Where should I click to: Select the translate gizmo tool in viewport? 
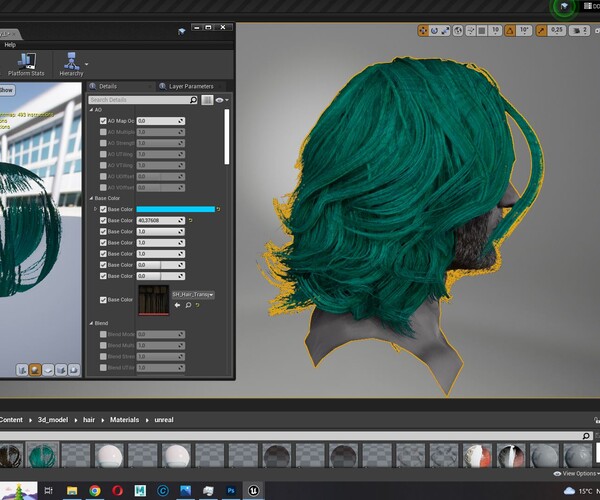click(x=423, y=31)
